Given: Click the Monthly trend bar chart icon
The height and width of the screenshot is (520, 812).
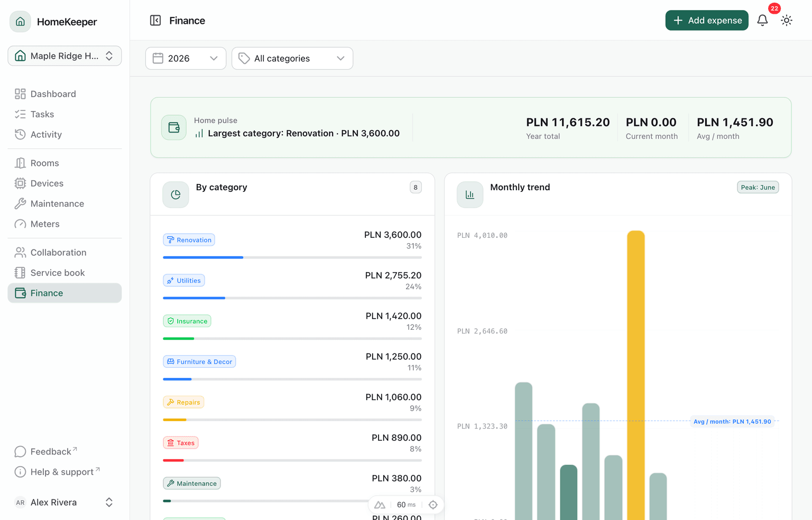Looking at the screenshot, I should coord(470,194).
